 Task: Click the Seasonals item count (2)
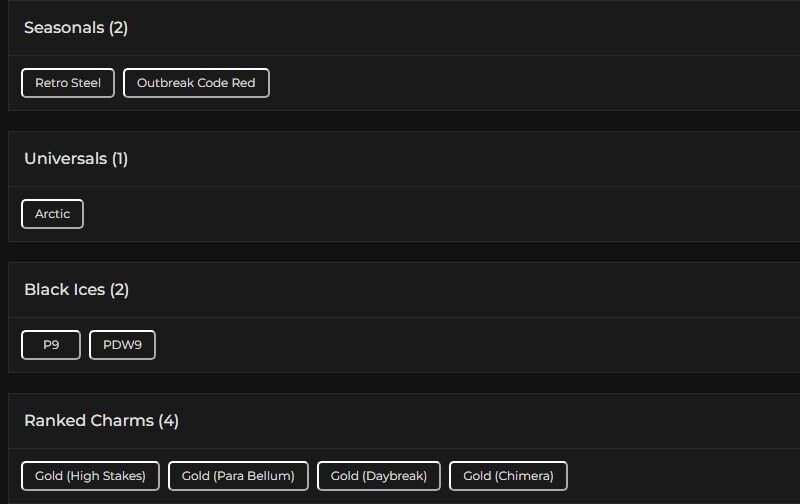[x=119, y=28]
